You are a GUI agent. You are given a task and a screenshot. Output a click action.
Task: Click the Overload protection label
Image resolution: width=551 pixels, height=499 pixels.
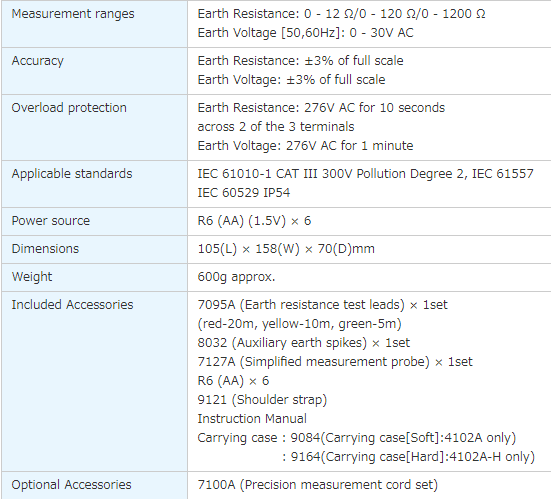coord(69,108)
